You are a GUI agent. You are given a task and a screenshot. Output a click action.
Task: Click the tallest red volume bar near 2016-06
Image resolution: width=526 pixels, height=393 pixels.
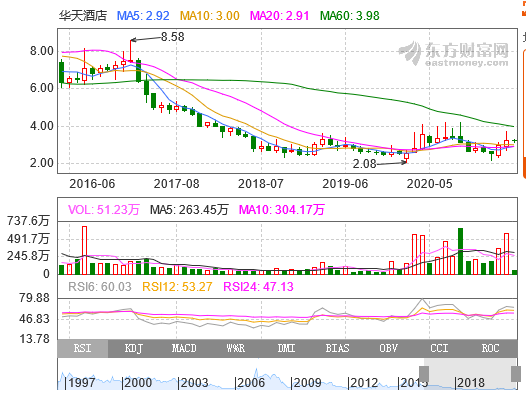coord(85,250)
